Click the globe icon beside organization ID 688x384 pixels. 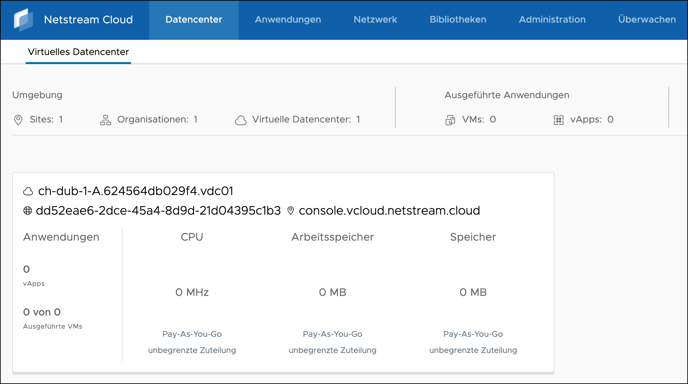tap(27, 211)
